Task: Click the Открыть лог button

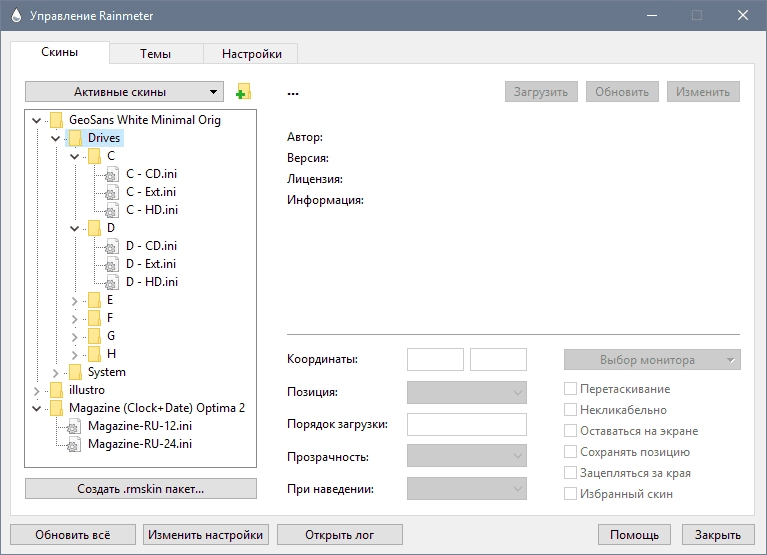Action: (x=340, y=534)
